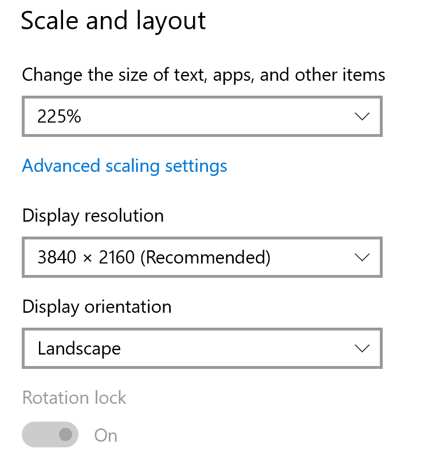The width and height of the screenshot is (448, 476).
Task: Click the Rotation lock slider control
Action: [x=50, y=435]
